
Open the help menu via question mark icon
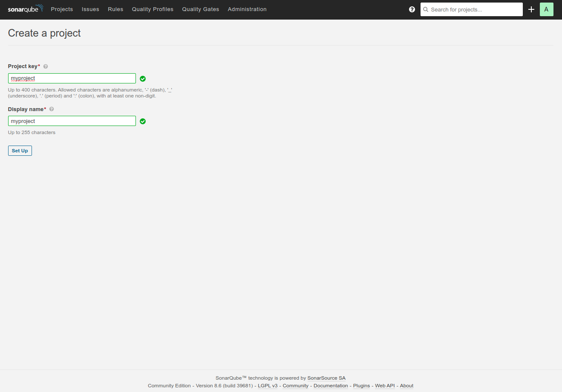(412, 9)
